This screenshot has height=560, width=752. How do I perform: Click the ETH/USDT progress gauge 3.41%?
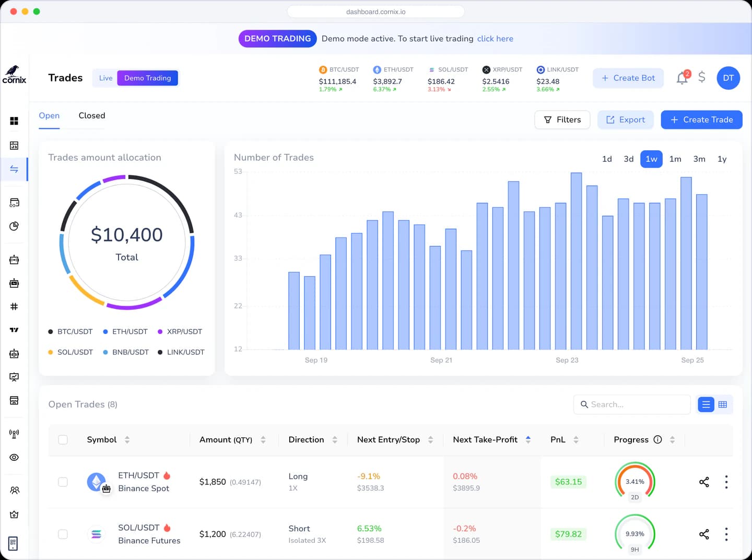click(635, 482)
